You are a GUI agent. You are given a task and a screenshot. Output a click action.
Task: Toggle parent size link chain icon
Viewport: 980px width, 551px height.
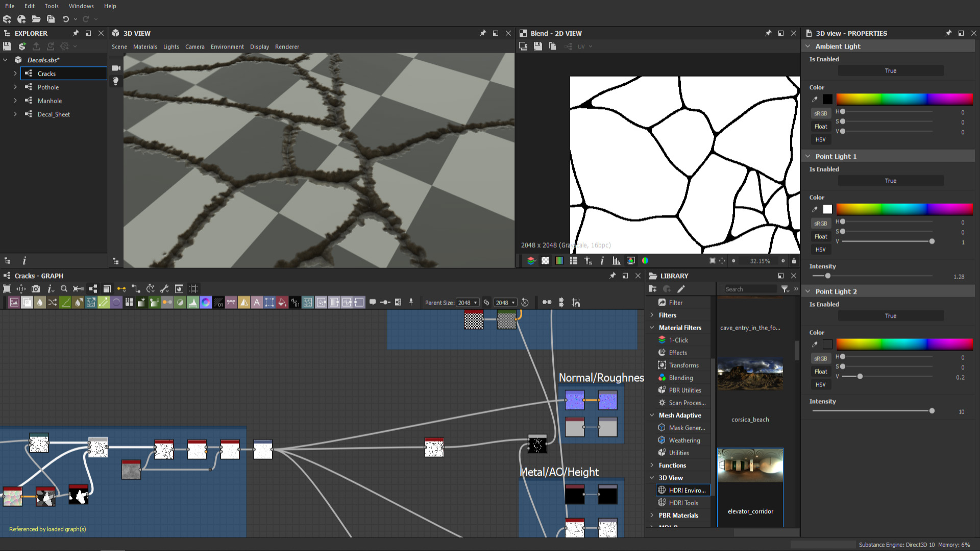[486, 303]
